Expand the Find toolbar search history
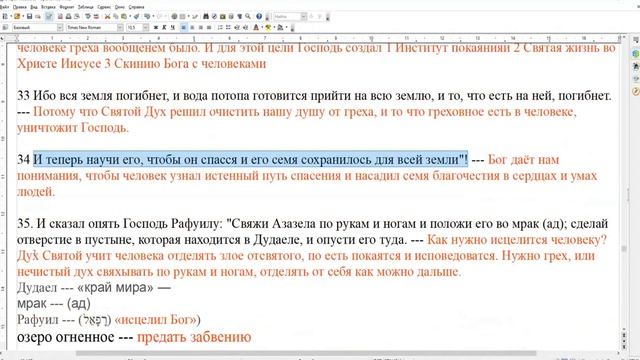 [x=304, y=16]
